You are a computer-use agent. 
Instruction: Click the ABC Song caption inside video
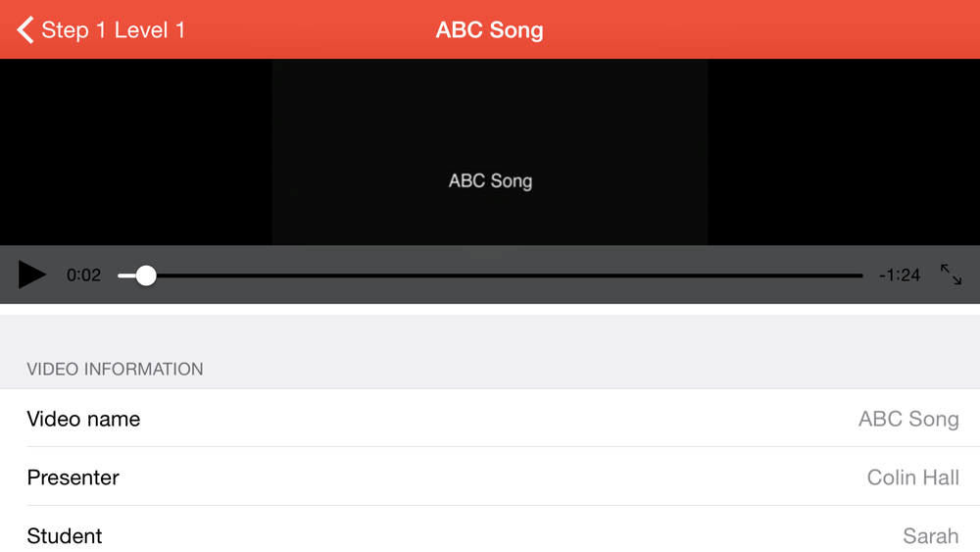point(490,180)
